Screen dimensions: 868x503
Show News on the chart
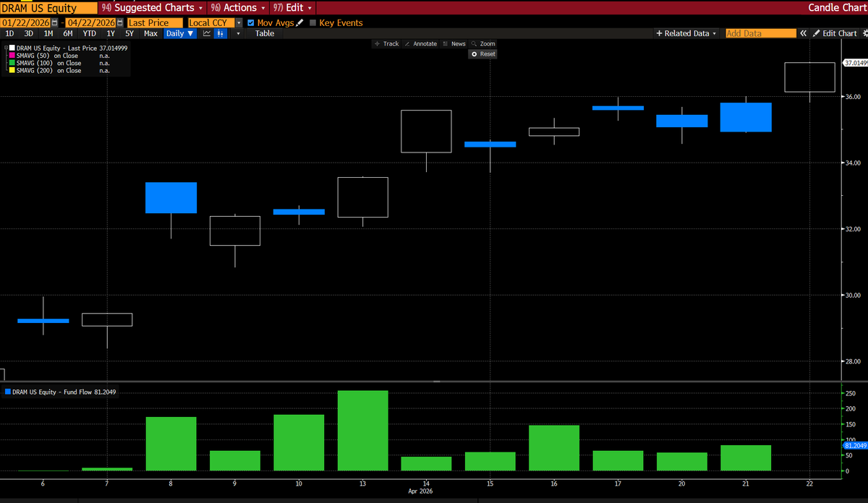click(454, 43)
